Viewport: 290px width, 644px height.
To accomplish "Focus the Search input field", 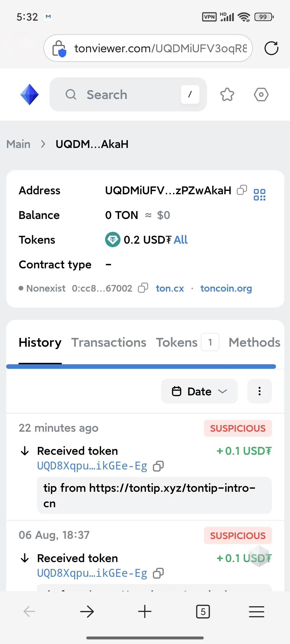I will tap(128, 95).
